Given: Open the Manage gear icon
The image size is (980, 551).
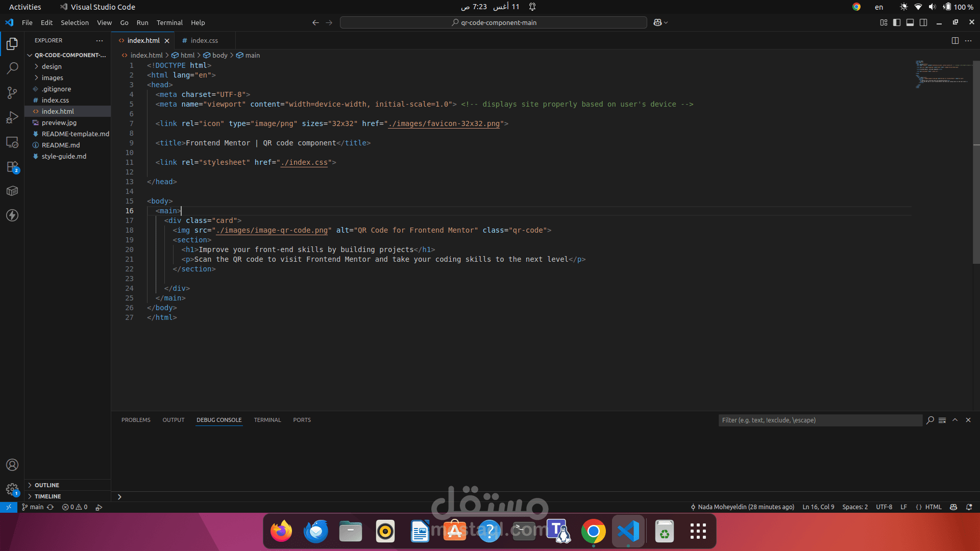Looking at the screenshot, I should (12, 489).
